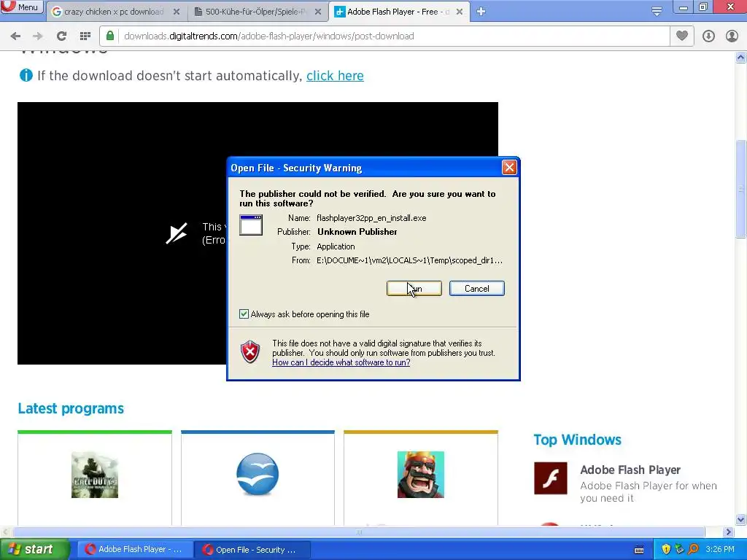This screenshot has width=747, height=560.
Task: Click vertical scrollbar down arrow
Action: (741, 519)
